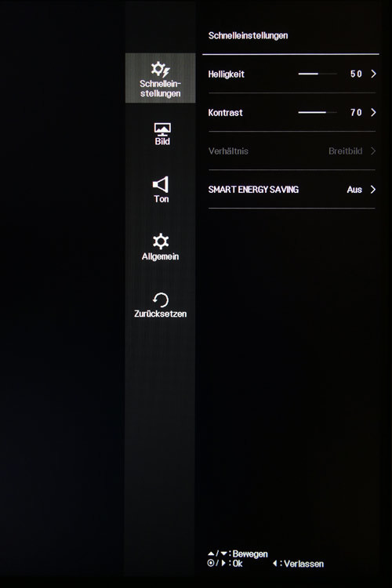Adjust the Helligkeit slider bar
Screen dimensions: 392x588
(318, 74)
